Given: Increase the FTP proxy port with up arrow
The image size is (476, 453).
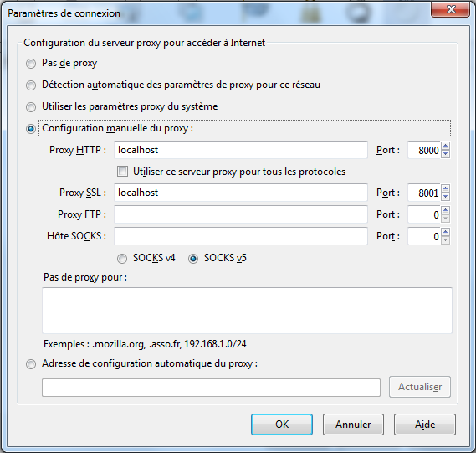Looking at the screenshot, I should click(x=445, y=210).
